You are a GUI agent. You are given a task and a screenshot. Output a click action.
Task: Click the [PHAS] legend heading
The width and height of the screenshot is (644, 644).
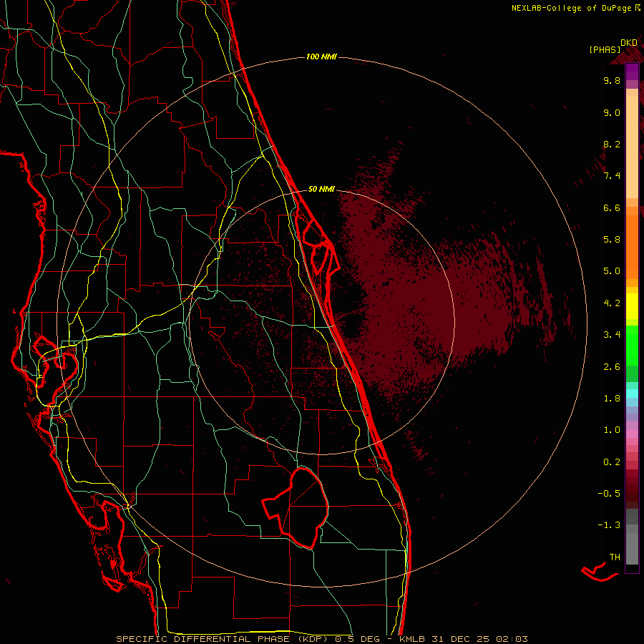[605, 49]
